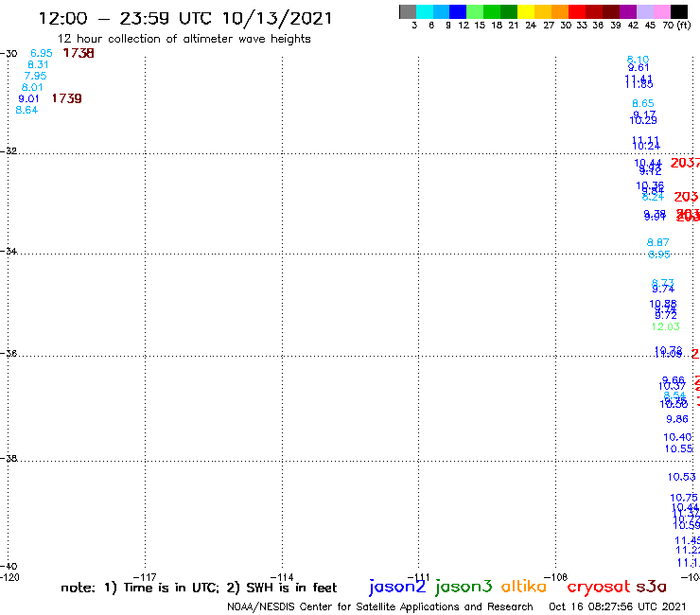The width and height of the screenshot is (700, 615).
Task: Click the bright red 33 ft legend swatch
Action: 577,11
